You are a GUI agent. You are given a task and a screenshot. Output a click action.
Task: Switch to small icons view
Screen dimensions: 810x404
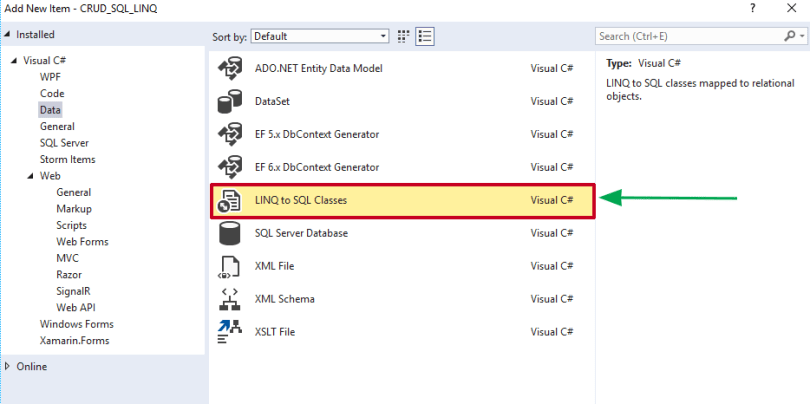point(404,36)
